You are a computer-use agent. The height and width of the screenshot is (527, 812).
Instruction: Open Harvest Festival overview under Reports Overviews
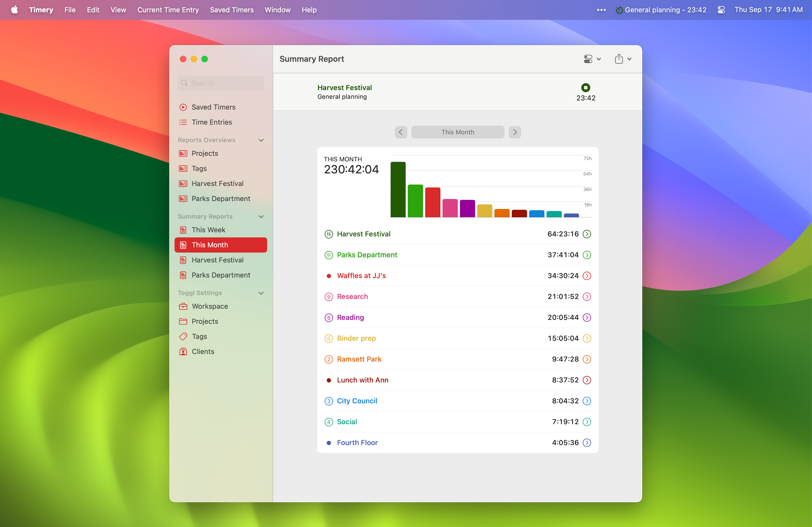(x=221, y=183)
